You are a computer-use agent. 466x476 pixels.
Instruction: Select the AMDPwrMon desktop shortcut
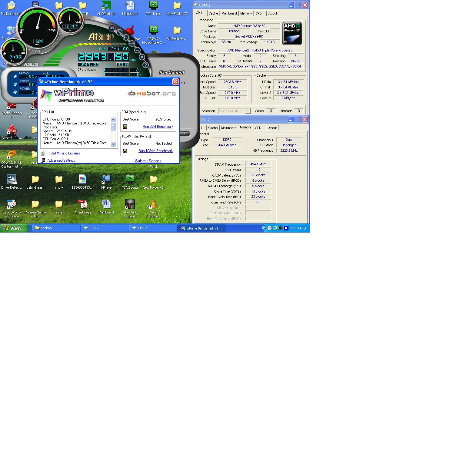pyautogui.click(x=106, y=8)
